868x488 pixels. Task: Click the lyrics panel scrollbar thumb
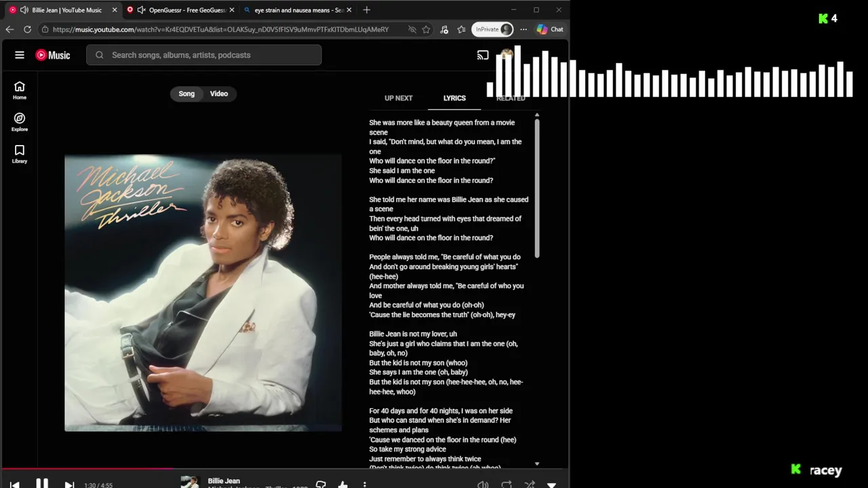click(537, 189)
